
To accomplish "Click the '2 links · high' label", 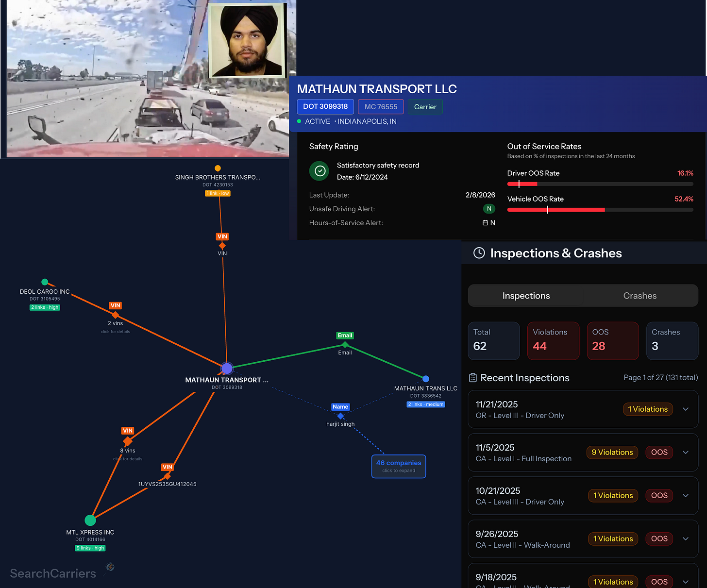I will tap(45, 307).
